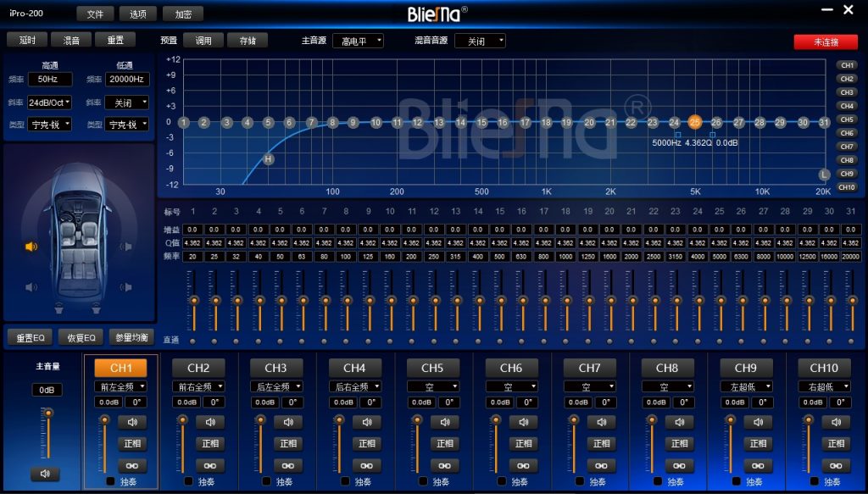The height and width of the screenshot is (494, 868).
Task: Link CH2 using its chain icon
Action: 210,466
